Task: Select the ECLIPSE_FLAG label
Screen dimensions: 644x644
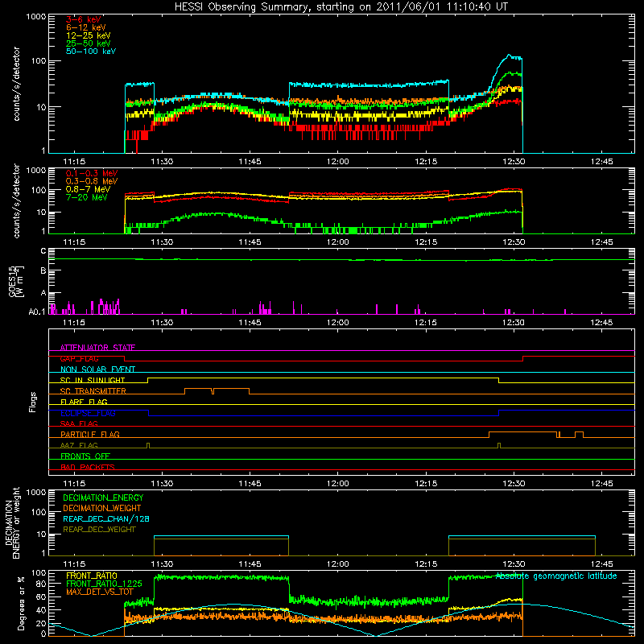Action: (x=88, y=413)
